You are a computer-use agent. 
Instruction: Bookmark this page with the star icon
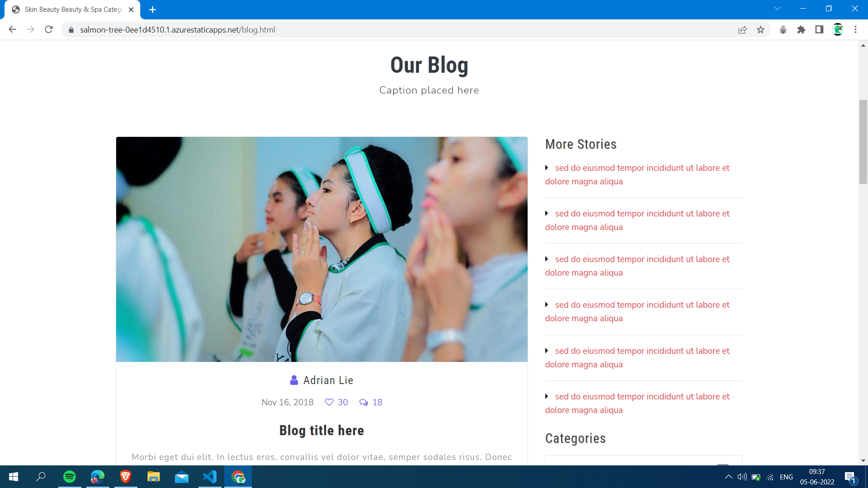[761, 29]
